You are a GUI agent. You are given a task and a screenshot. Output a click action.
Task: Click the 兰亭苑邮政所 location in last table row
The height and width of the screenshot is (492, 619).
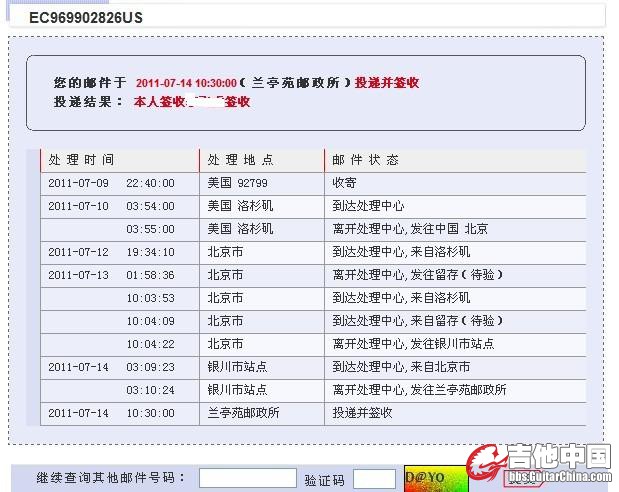click(243, 413)
